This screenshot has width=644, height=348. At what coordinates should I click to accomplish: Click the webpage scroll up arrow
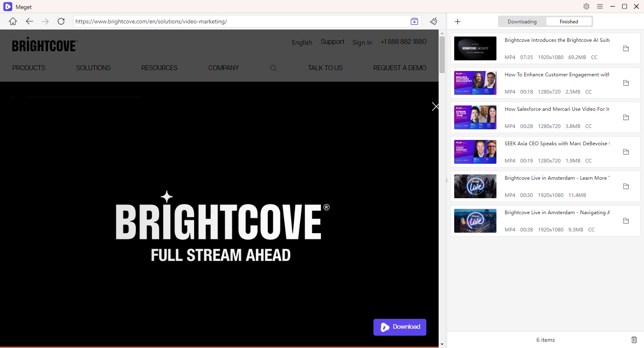click(x=442, y=32)
